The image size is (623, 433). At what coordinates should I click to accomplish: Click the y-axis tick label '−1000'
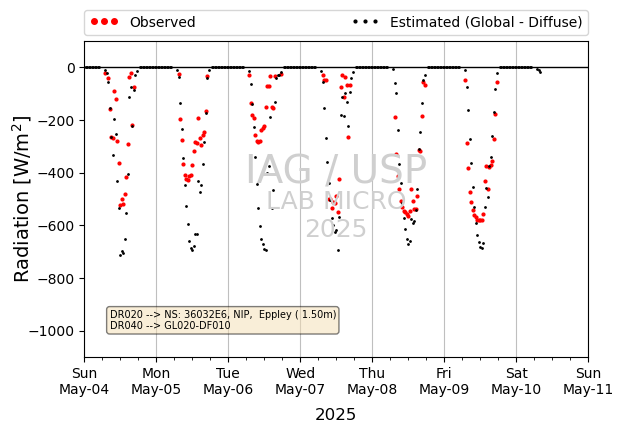[x=52, y=331]
